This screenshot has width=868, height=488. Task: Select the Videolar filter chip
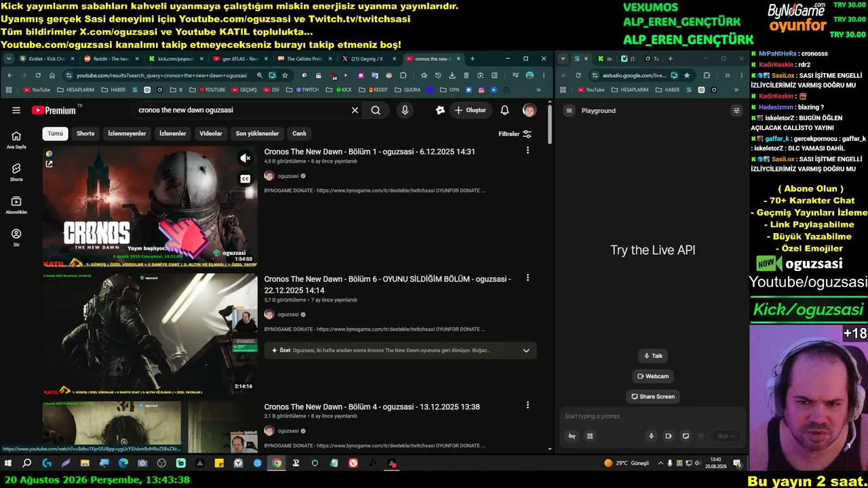[x=211, y=134]
